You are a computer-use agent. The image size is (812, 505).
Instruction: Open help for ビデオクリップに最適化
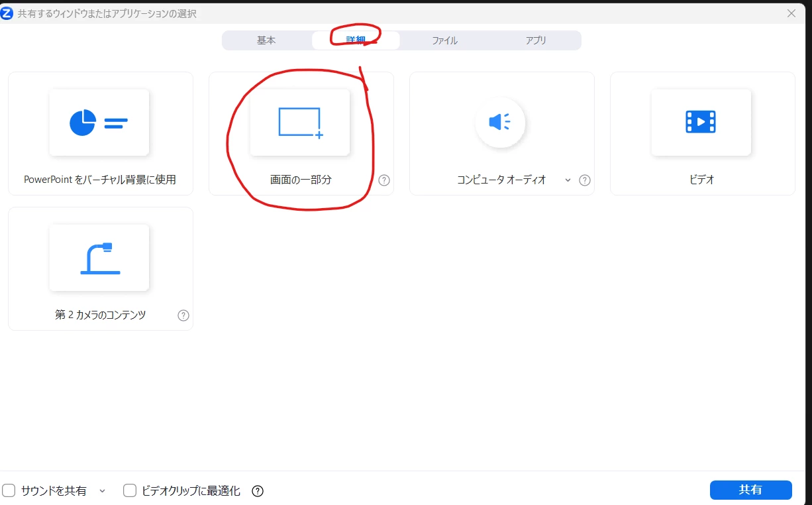pyautogui.click(x=258, y=491)
